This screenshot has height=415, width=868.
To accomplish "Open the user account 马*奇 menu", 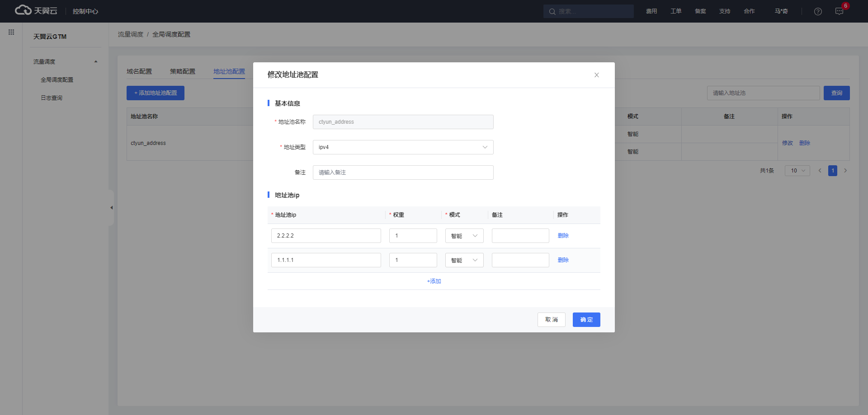I will coord(781,11).
